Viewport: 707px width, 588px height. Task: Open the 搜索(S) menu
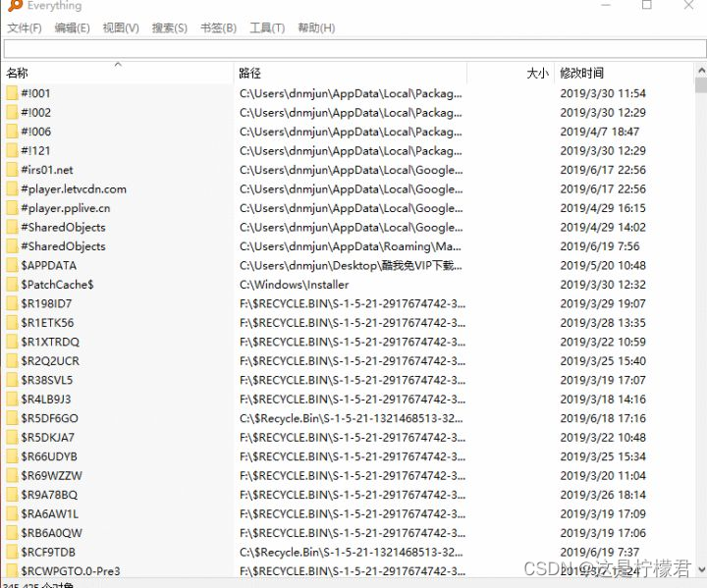pos(170,27)
